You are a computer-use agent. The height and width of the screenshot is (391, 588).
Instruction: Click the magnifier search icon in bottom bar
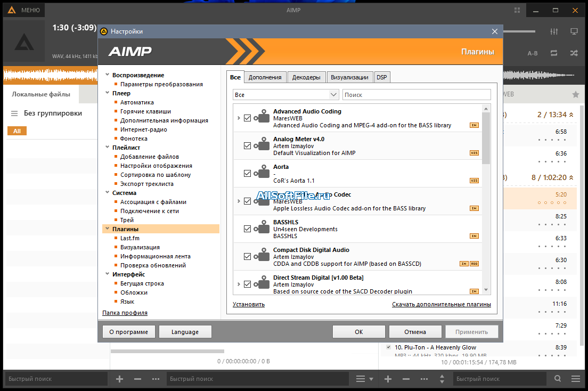(558, 379)
